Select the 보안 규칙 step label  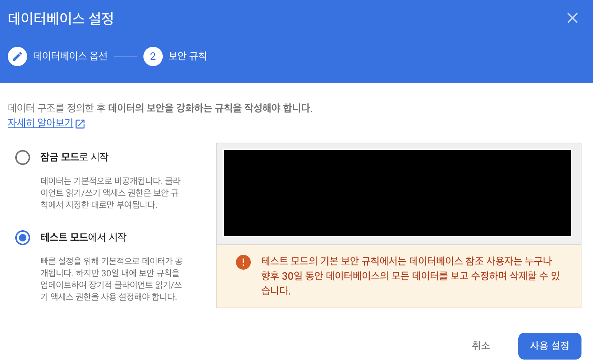pos(188,56)
